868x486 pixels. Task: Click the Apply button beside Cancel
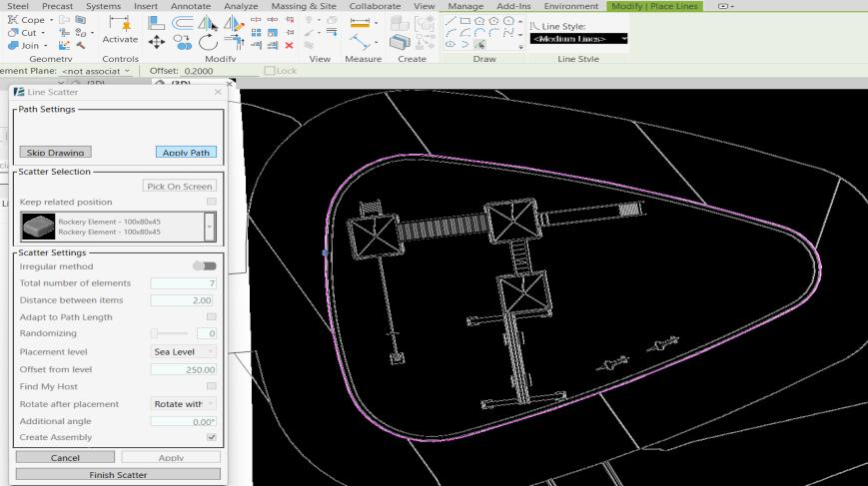[171, 457]
